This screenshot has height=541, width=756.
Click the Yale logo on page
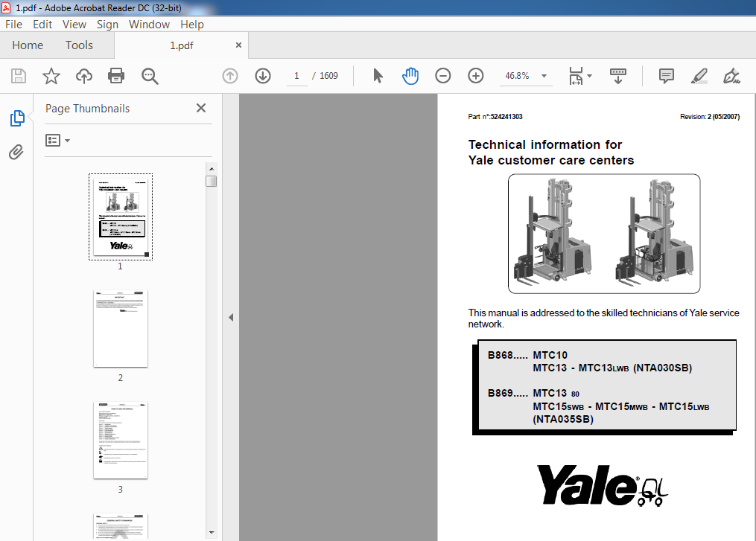pyautogui.click(x=603, y=486)
